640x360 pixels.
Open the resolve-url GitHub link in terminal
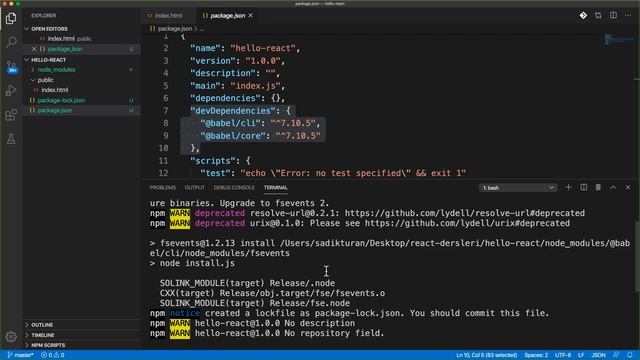point(464,213)
